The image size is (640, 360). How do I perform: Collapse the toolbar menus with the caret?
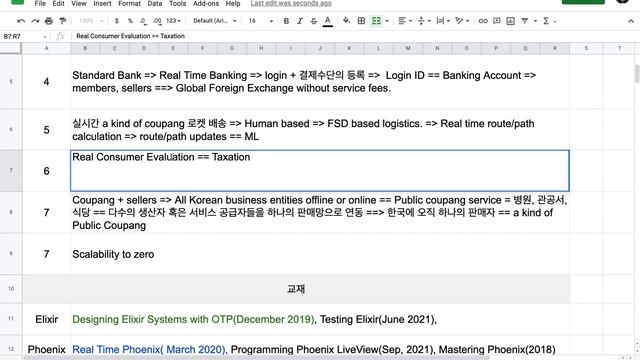631,21
